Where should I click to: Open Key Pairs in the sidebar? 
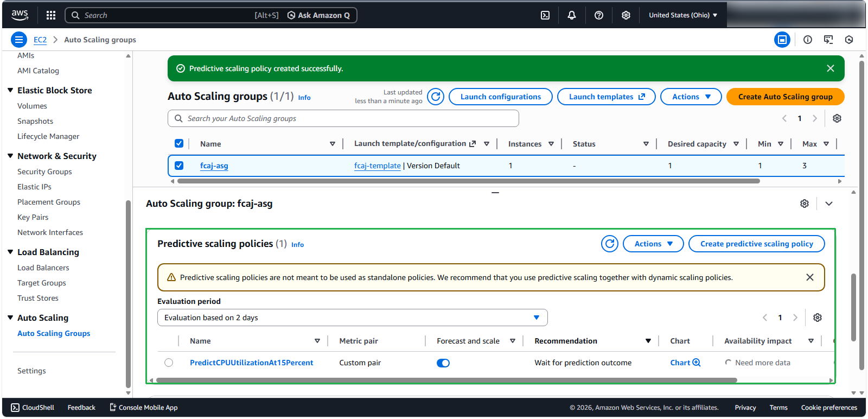click(33, 217)
